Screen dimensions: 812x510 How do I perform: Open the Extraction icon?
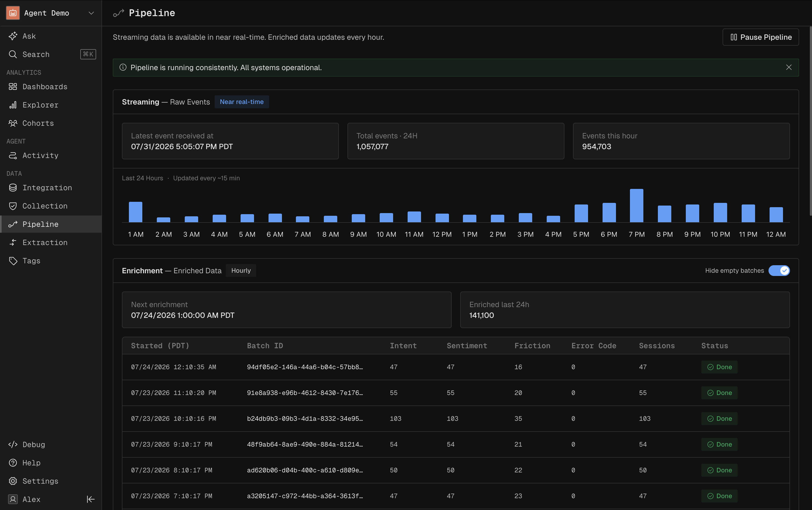(13, 243)
